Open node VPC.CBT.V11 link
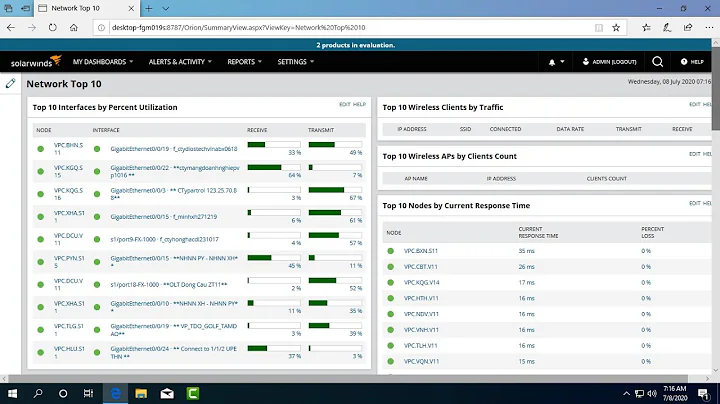Screen dimensions: 720x404 coord(421,267)
